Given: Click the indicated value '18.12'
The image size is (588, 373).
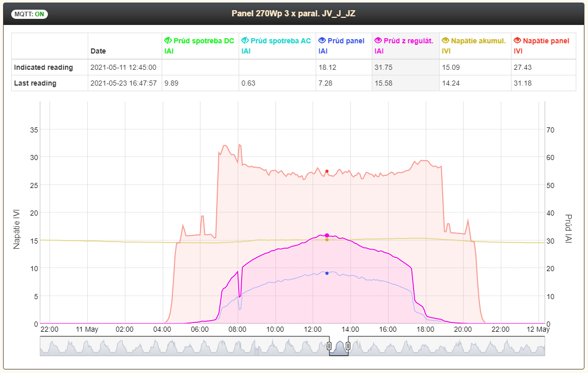Looking at the screenshot, I should click(327, 67).
